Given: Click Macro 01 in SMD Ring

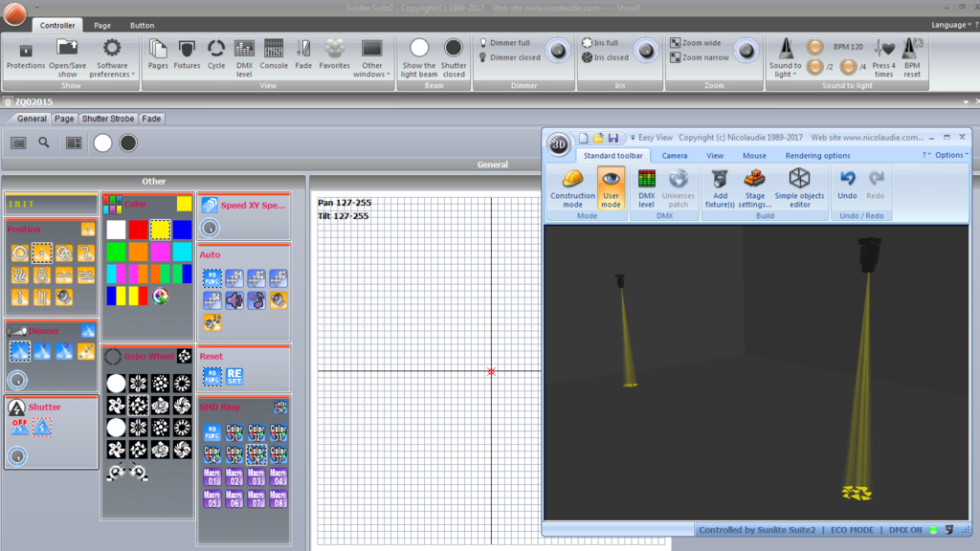Looking at the screenshot, I should 212,477.
